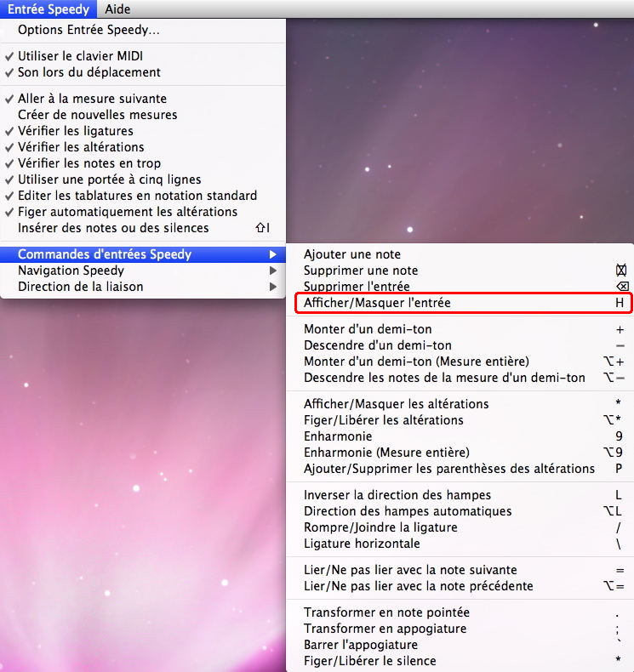Image resolution: width=634 pixels, height=672 pixels.
Task: Toggle Vérifier les ligatures checkmark
Action: [75, 131]
